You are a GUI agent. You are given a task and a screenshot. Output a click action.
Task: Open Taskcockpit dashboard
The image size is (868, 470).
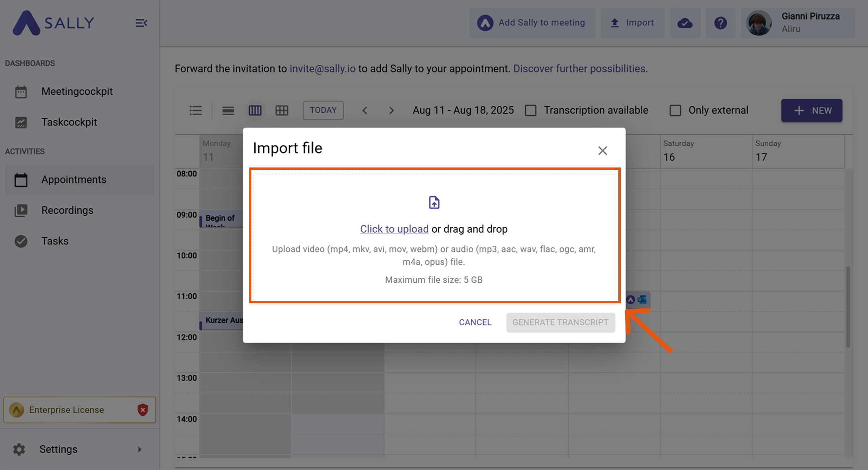[x=79, y=122]
